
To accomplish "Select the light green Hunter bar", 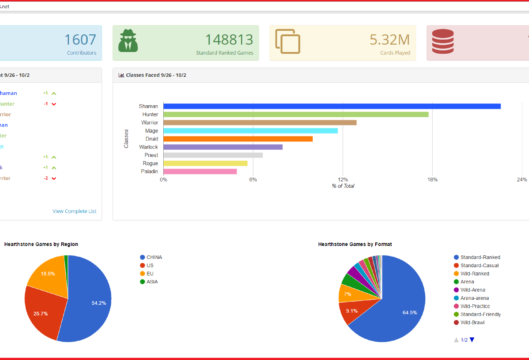I will coord(296,114).
